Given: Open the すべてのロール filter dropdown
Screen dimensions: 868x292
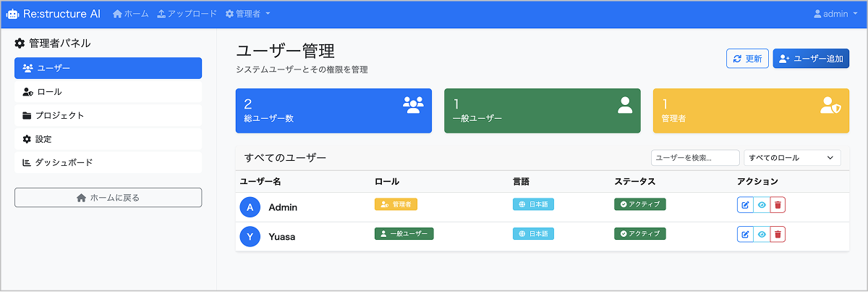Looking at the screenshot, I should click(x=792, y=157).
